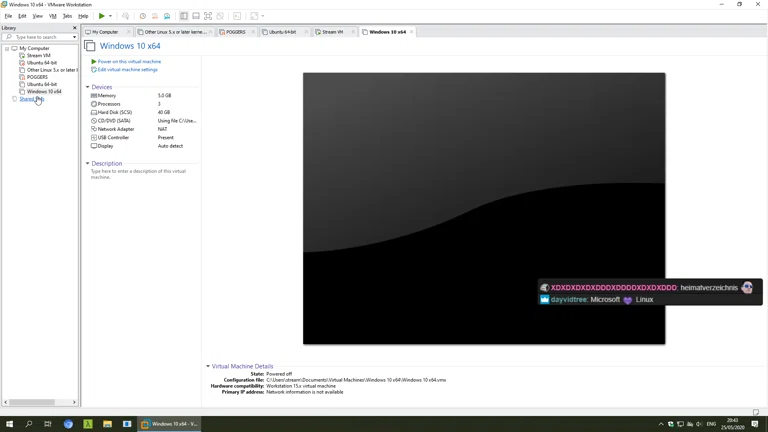Click the status bar message icon
The height and width of the screenshot is (432, 768).
point(756,412)
